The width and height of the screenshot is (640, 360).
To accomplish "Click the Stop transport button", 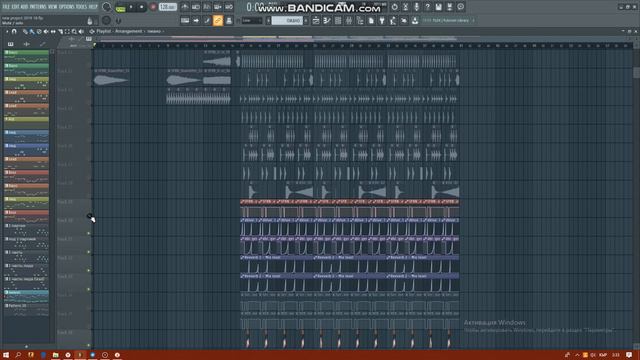I will point(142,7).
